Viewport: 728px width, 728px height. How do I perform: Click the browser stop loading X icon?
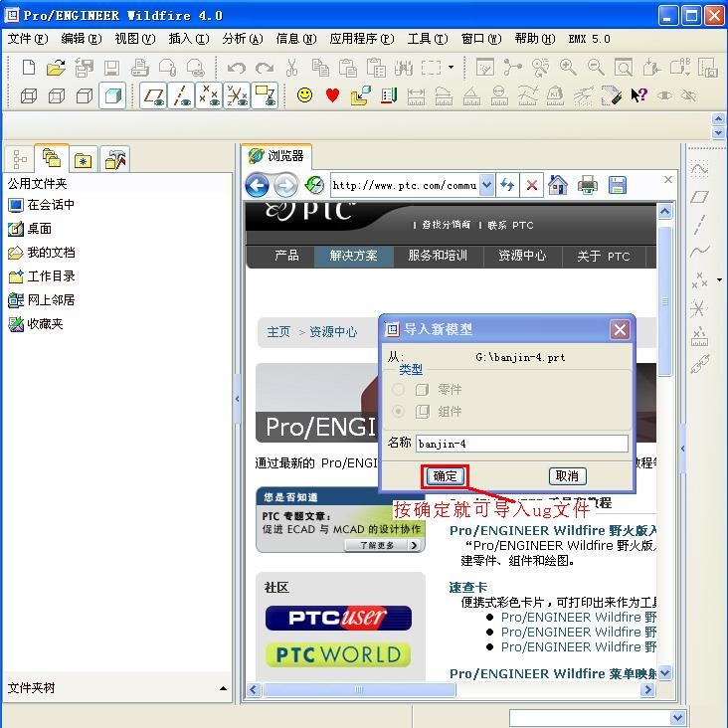(x=532, y=185)
